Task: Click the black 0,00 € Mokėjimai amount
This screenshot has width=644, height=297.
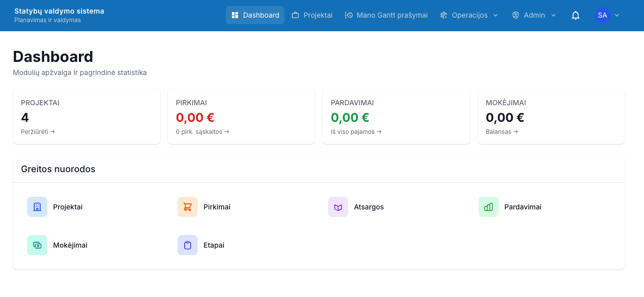Action: point(505,118)
